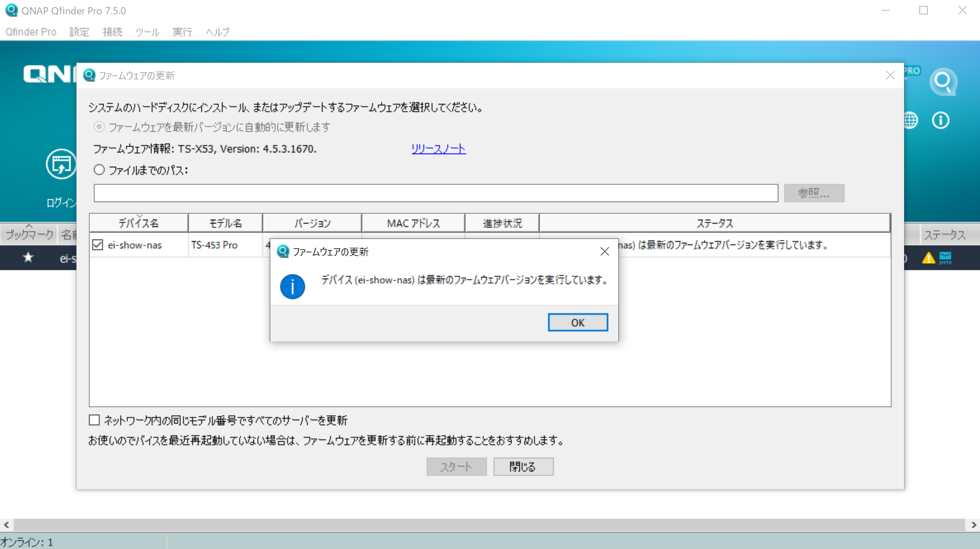Click the globe language icon
980x549 pixels.
[x=911, y=120]
